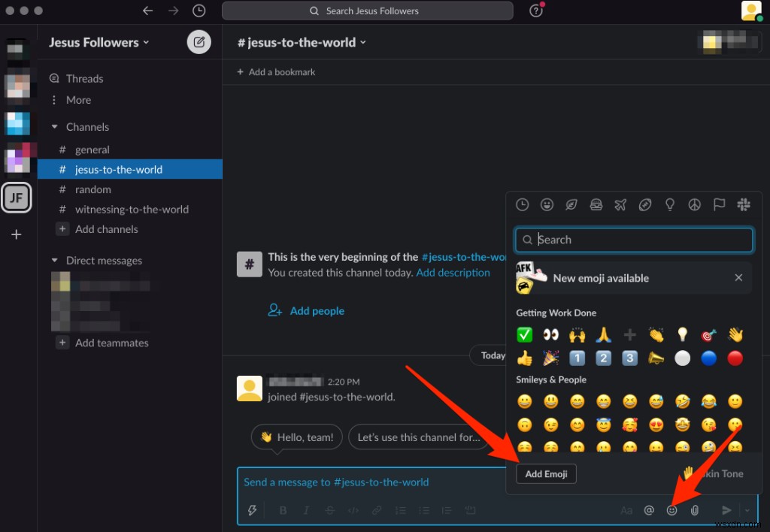Toggle the Aa formatting visibility icon
The height and width of the screenshot is (532, 770).
coord(626,510)
